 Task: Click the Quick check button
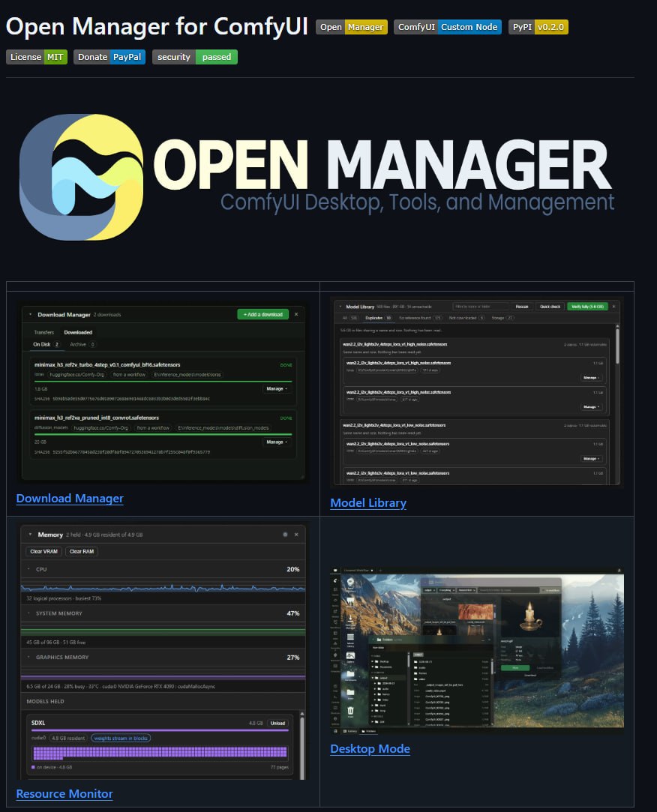(x=550, y=307)
